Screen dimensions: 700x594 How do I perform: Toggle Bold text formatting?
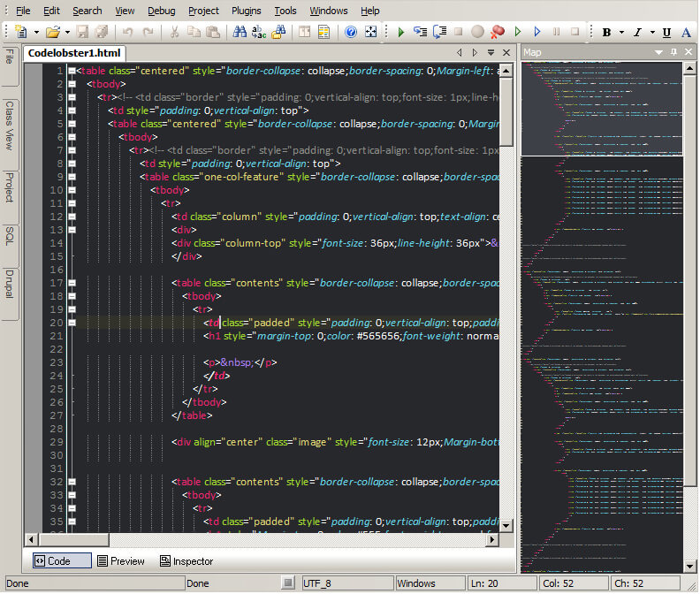pyautogui.click(x=606, y=33)
